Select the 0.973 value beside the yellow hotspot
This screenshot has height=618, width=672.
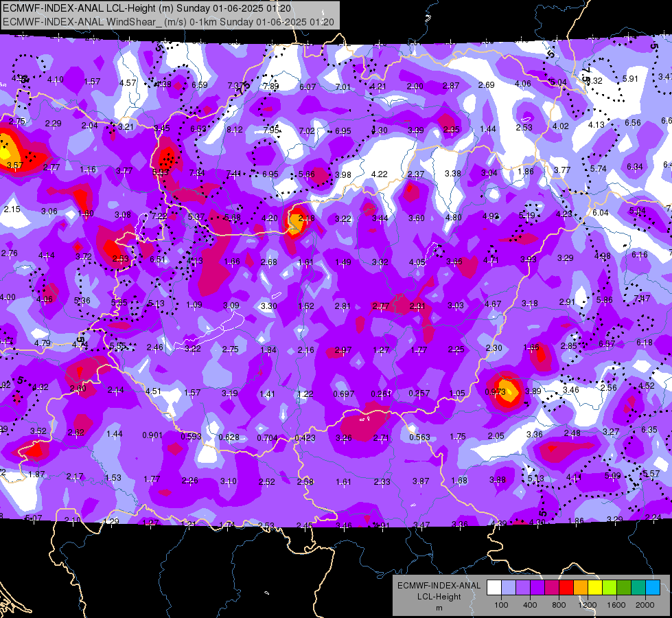(495, 392)
